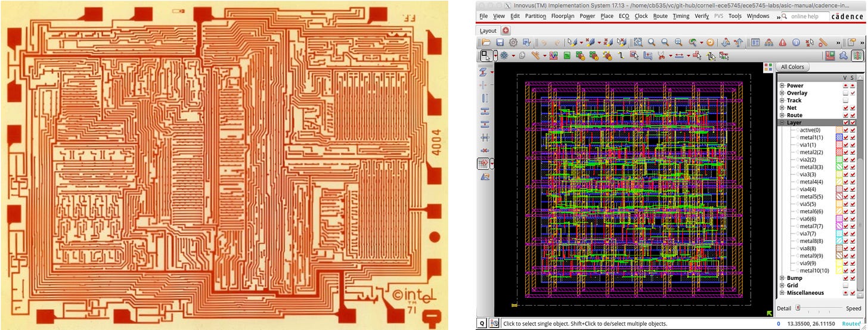Screen dimensions: 868x330
Task: Click color swatch for metal2(2)
Action: [x=839, y=152]
